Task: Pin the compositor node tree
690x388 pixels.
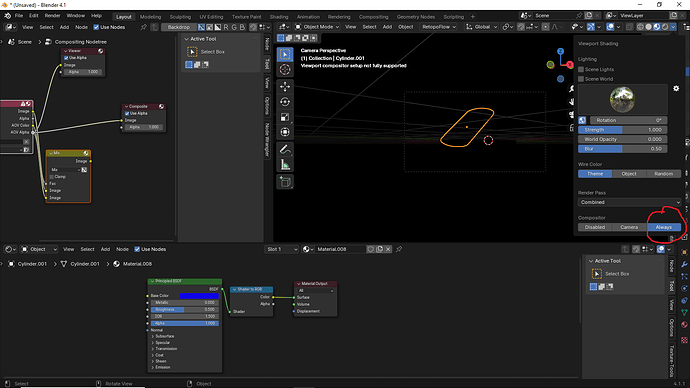Action: pyautogui.click(x=143, y=27)
